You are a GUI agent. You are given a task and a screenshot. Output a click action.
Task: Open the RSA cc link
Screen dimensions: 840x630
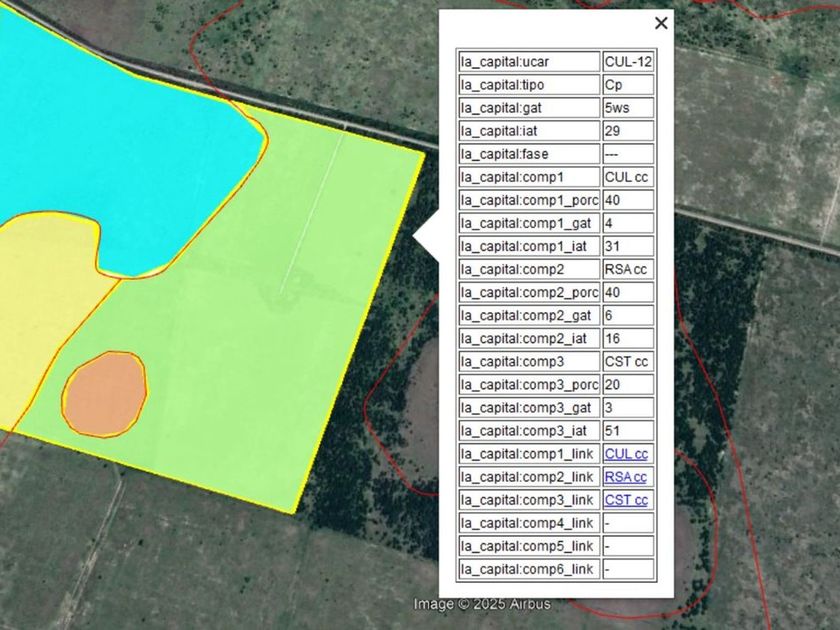coord(626,477)
